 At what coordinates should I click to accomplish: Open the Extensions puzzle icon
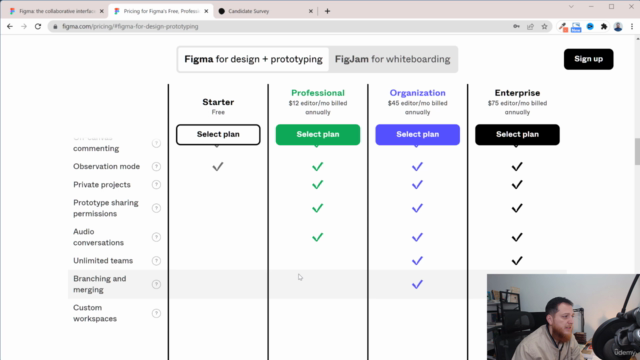point(604,27)
